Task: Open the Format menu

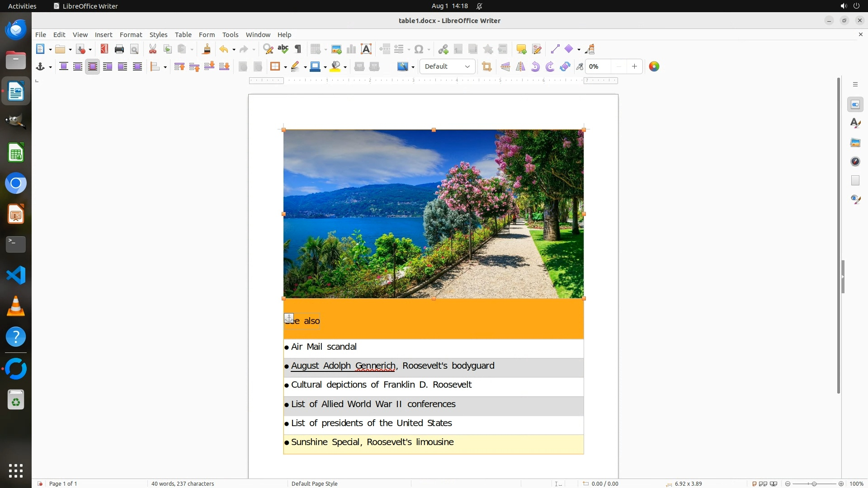Action: coord(131,35)
